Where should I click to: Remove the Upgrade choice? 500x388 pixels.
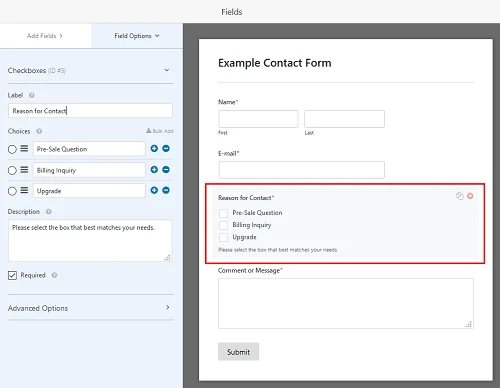tap(166, 190)
